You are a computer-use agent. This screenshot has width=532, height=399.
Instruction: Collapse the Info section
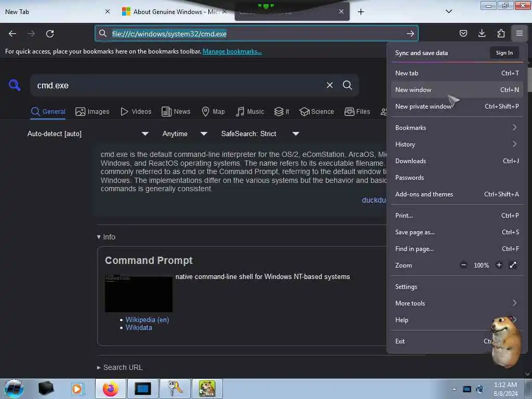(106, 237)
